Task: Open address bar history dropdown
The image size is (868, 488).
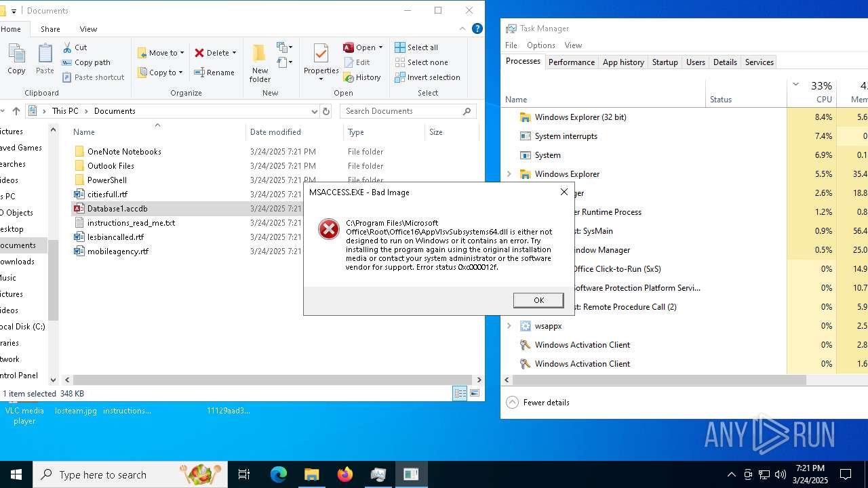Action: (x=314, y=111)
